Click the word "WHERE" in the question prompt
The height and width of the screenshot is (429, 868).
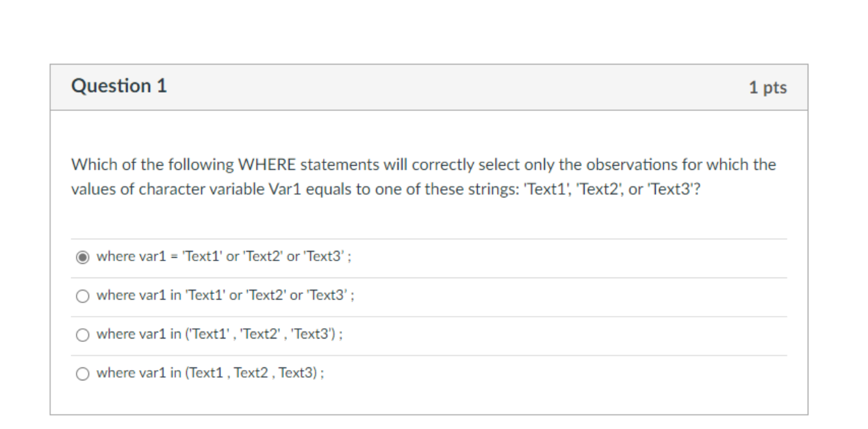pyautogui.click(x=266, y=164)
